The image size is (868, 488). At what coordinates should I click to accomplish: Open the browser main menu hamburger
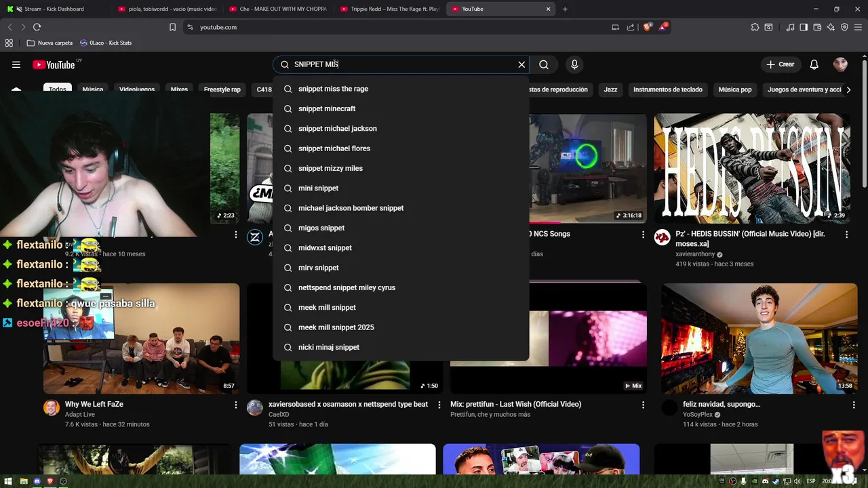[859, 27]
